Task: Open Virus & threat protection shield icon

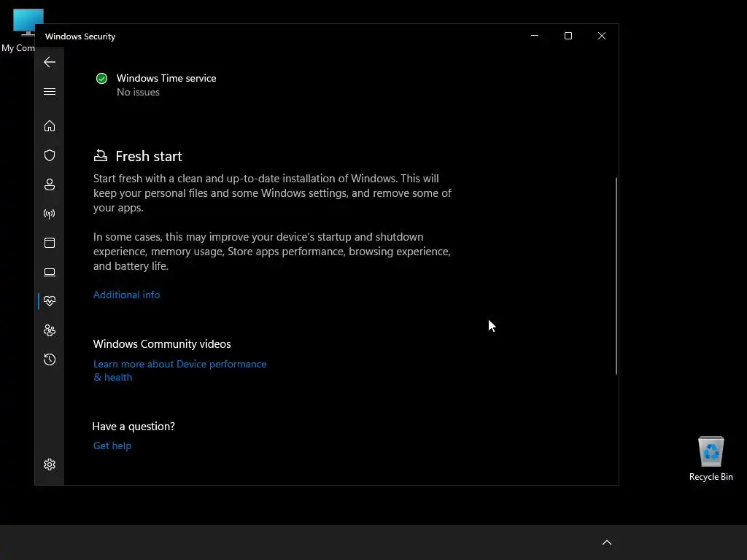Action: pos(50,155)
